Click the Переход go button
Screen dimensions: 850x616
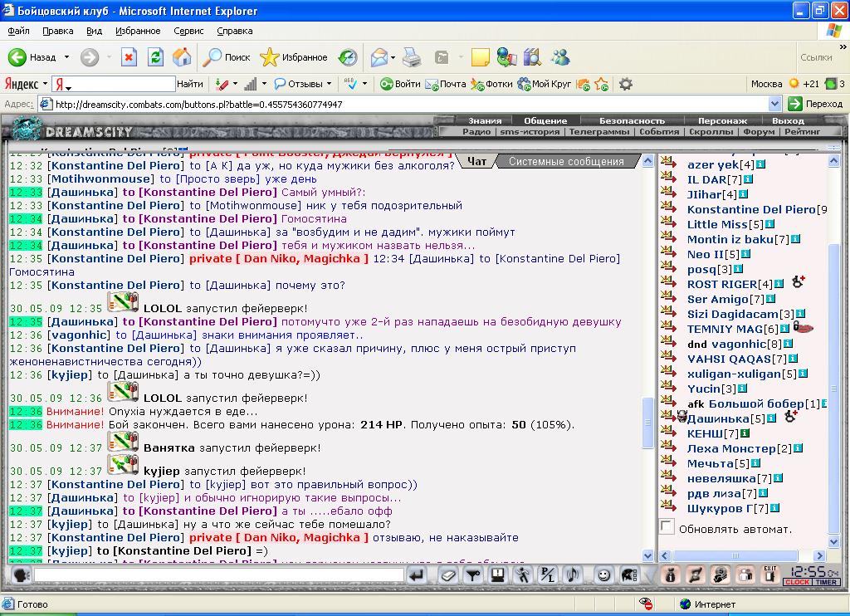(816, 104)
